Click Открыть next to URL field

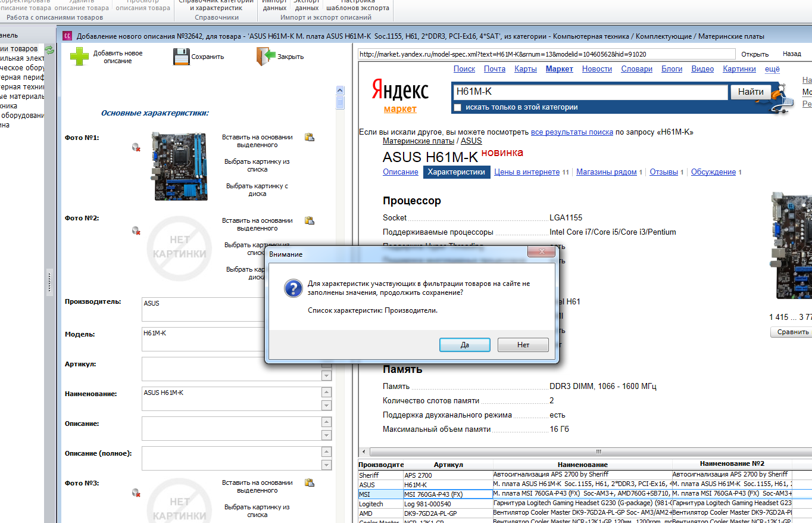point(755,54)
